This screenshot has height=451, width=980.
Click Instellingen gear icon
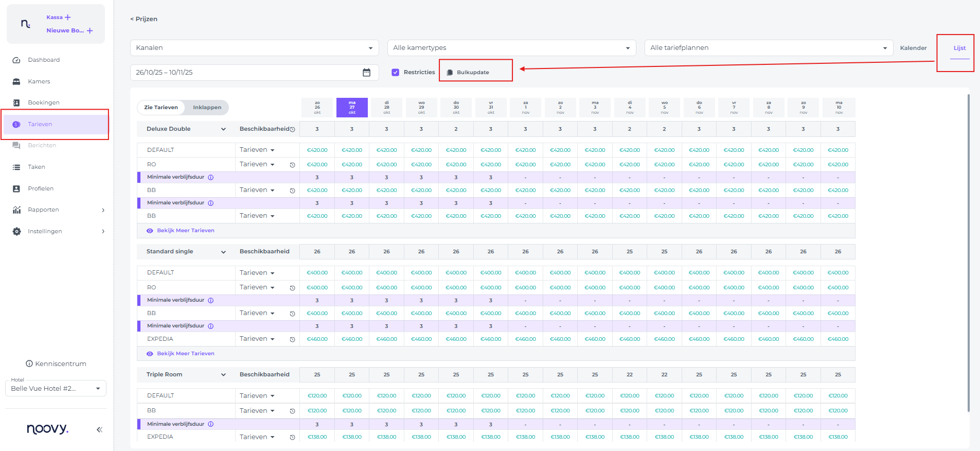[16, 232]
